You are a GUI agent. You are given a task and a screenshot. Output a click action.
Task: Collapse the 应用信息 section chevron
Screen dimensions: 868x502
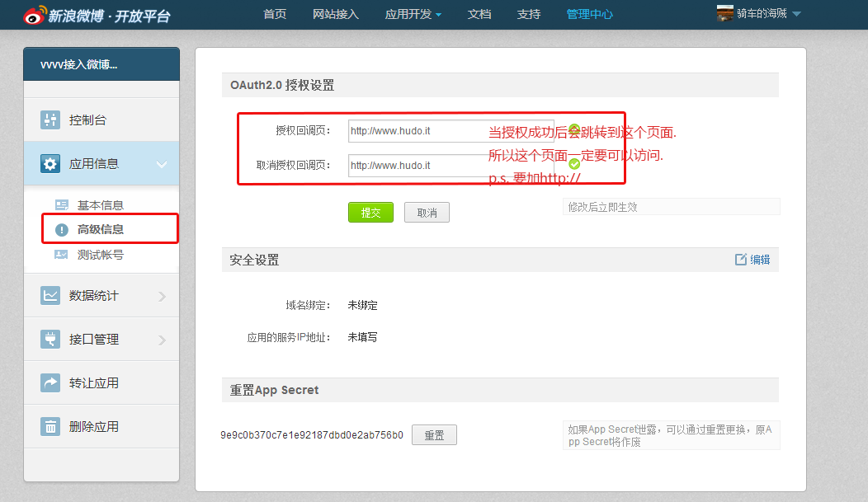(x=162, y=164)
